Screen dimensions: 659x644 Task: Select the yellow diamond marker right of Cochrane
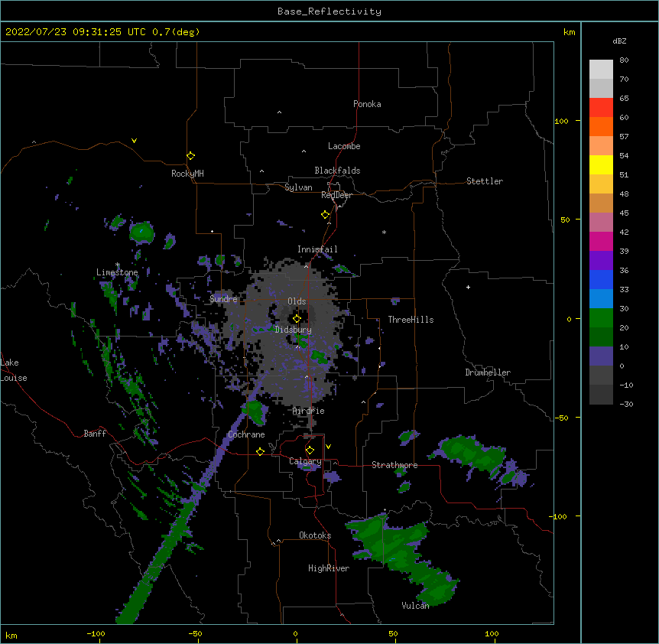tap(261, 451)
